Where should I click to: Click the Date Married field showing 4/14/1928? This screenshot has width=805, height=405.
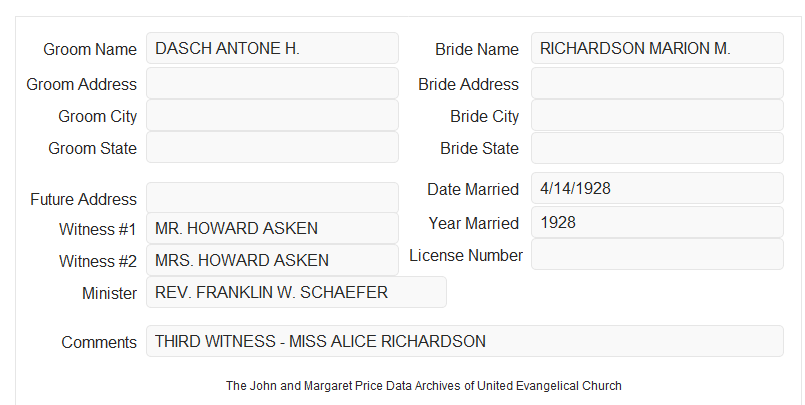[657, 188]
